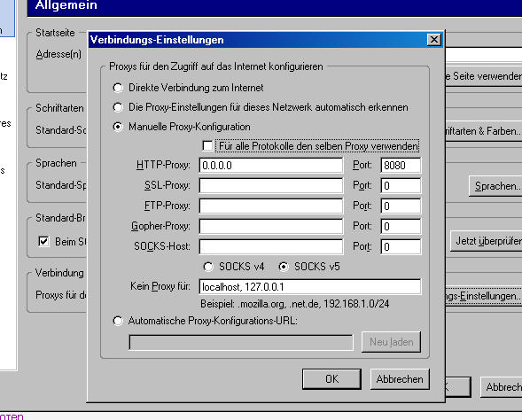Select automatic proxy detection for this network

pos(118,107)
